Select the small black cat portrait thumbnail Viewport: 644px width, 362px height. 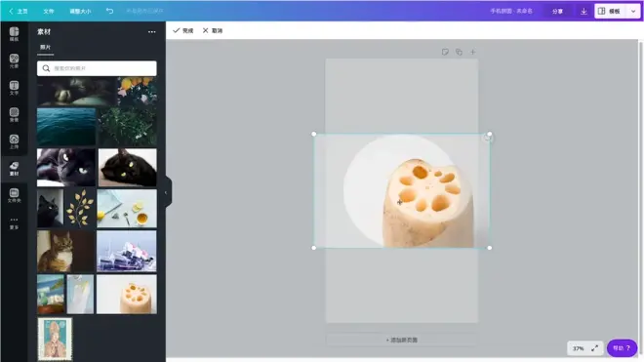click(50, 209)
